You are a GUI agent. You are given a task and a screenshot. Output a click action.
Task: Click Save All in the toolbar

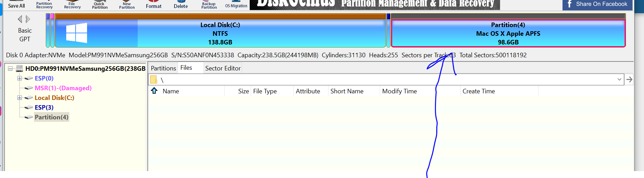(x=16, y=5)
